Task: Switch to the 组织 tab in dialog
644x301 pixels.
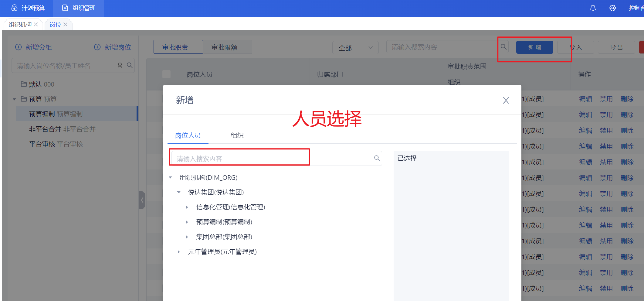Action: pos(237,135)
